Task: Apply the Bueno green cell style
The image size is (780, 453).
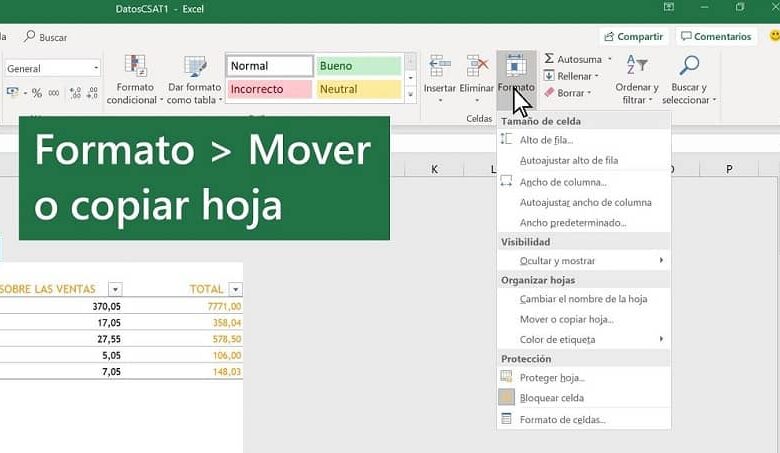Action: click(359, 66)
